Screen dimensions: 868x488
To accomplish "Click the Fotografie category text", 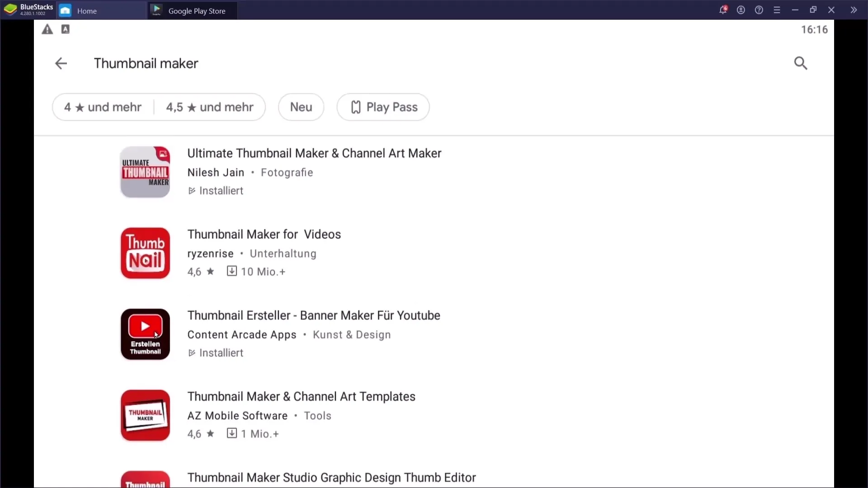I will coord(287,173).
